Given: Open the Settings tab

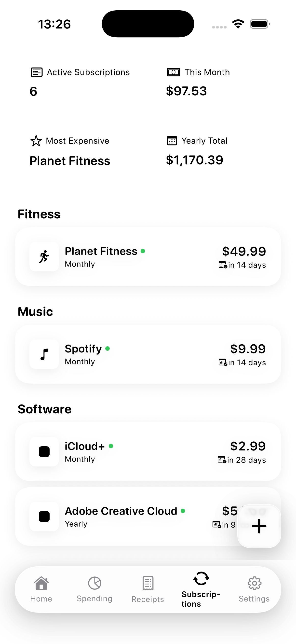Looking at the screenshot, I should pyautogui.click(x=254, y=589).
